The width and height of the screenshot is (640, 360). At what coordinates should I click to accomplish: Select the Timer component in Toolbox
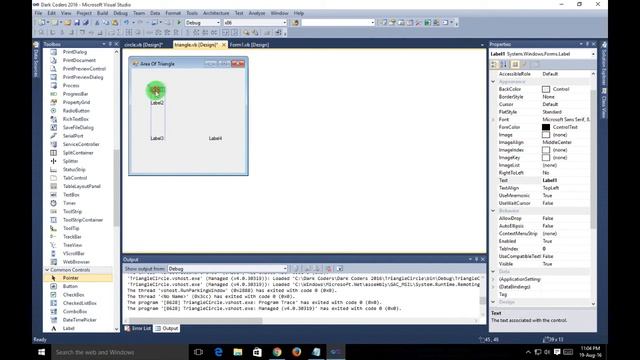[69, 203]
